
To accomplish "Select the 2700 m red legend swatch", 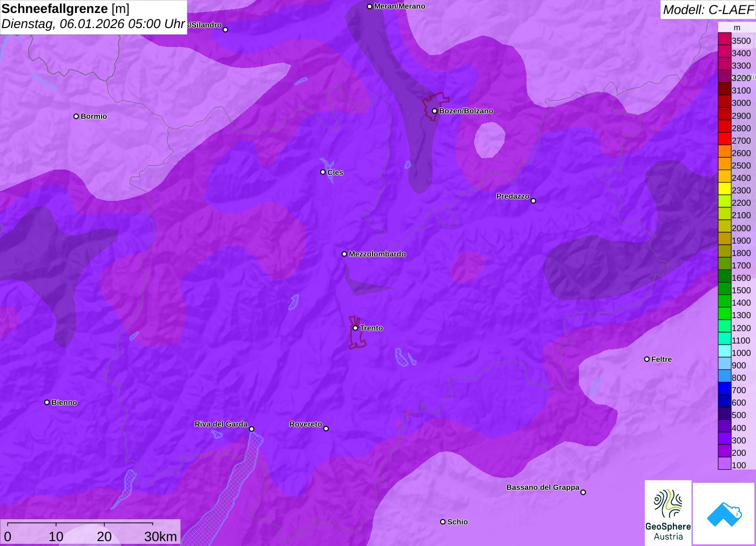I will (725, 139).
